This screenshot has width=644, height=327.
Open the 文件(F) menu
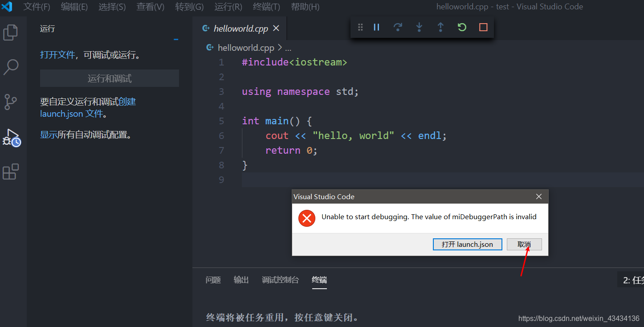(37, 7)
